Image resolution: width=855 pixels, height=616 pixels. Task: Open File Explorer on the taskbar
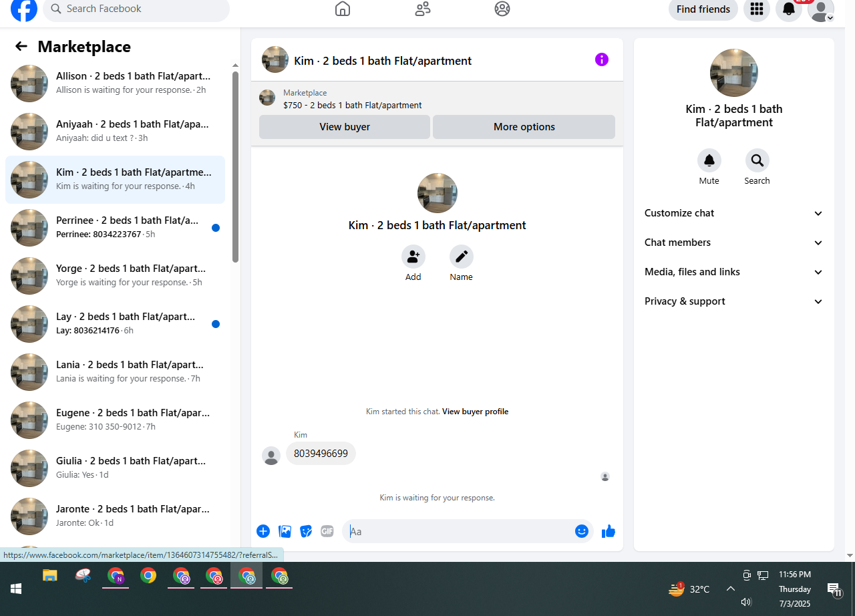tap(50, 575)
